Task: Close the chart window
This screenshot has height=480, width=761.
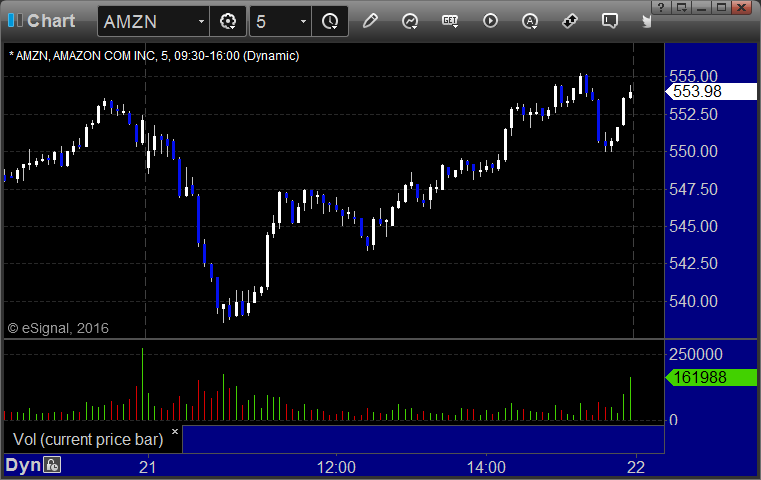Action: click(742, 7)
